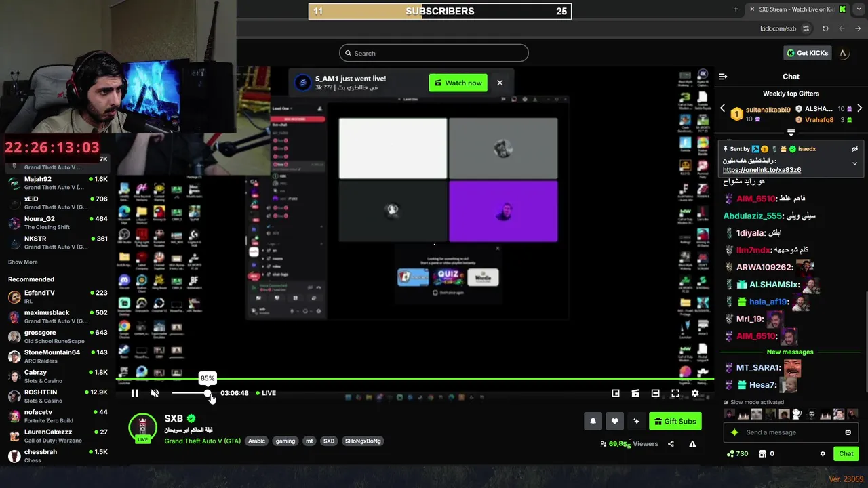Open a new browser tab

[736, 9]
